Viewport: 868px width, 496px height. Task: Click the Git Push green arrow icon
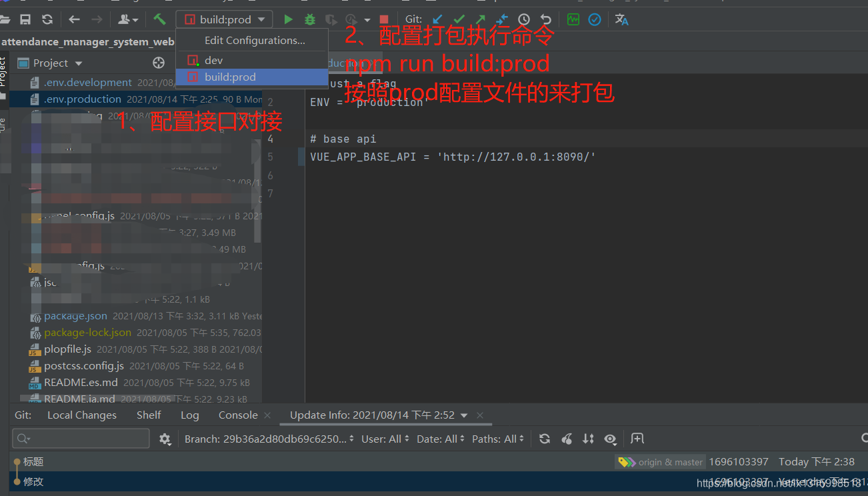[x=481, y=19]
